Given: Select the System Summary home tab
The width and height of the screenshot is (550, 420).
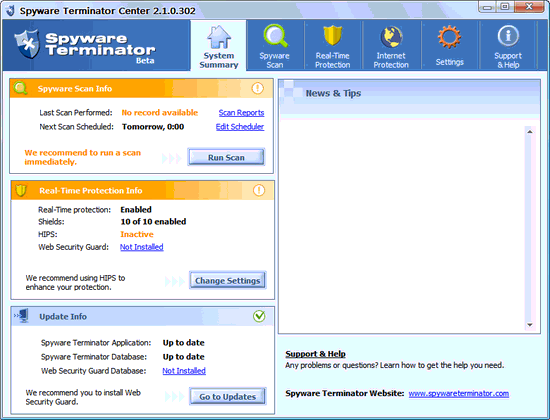Looking at the screenshot, I should 219,46.
